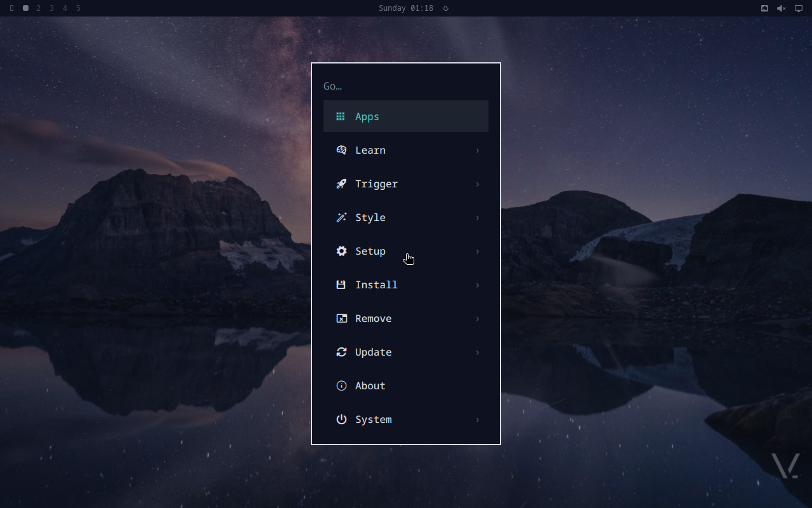The image size is (812, 508).
Task: Click the crossed-box icon beside Remove
Action: (x=341, y=318)
